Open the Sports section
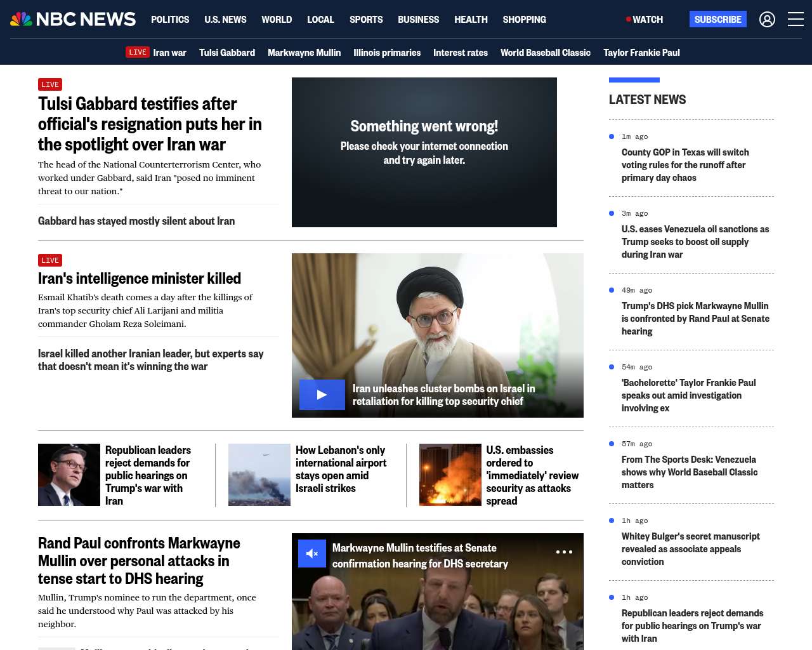Viewport: 812px width, 650px height. tap(366, 20)
